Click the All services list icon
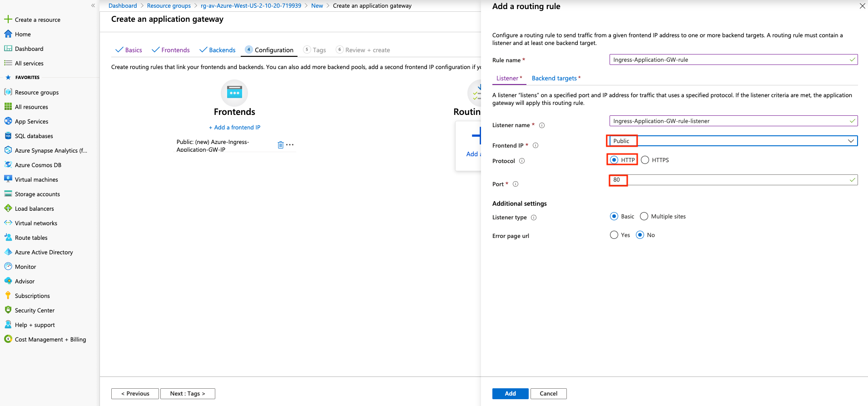This screenshot has height=406, width=868. coord(8,63)
